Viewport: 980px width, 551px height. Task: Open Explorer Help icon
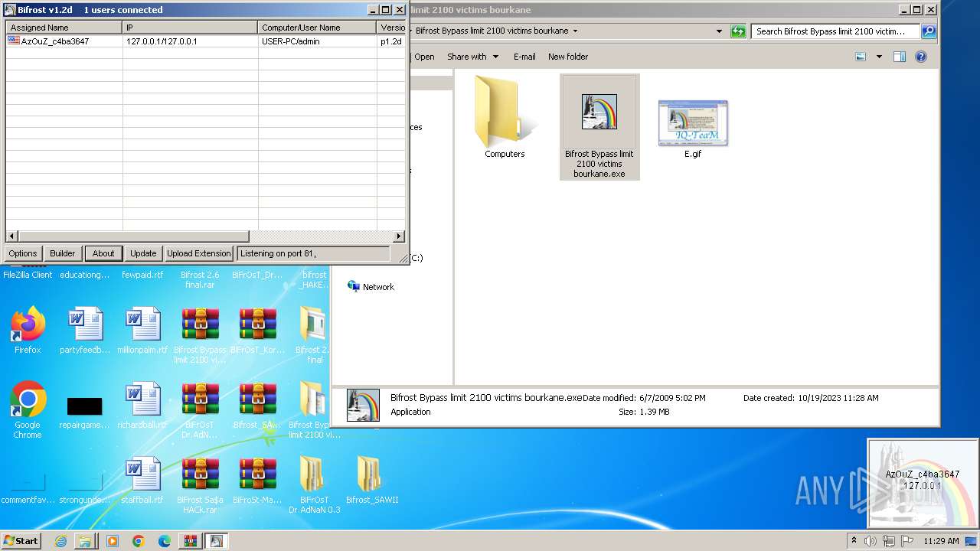click(921, 57)
